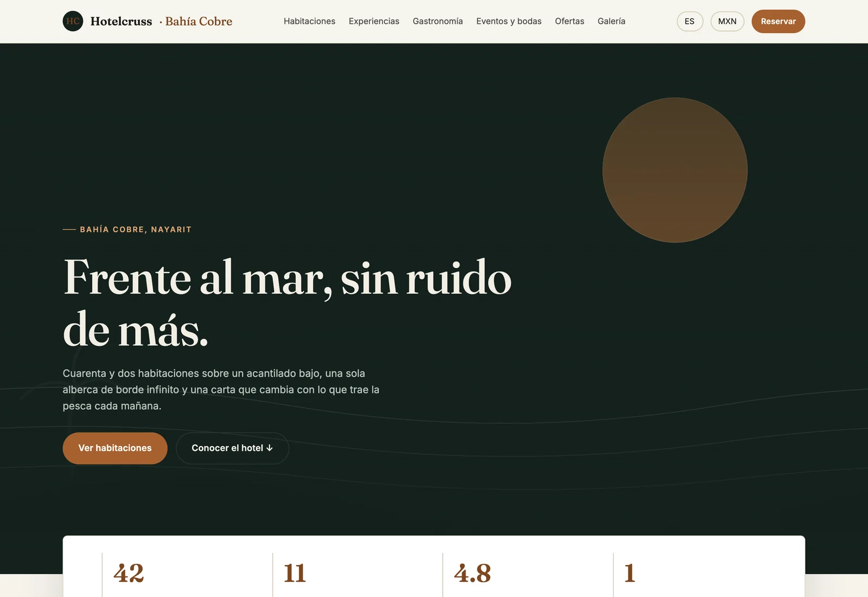Open Gastronomía in the nav bar
Image resolution: width=868 pixels, height=597 pixels.
pos(438,21)
